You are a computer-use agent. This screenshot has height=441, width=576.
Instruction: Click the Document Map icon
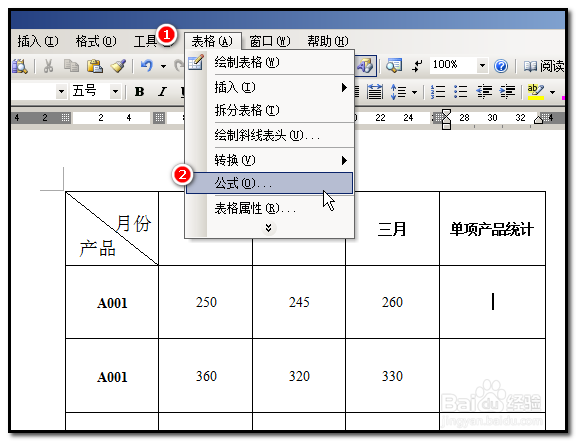point(394,66)
